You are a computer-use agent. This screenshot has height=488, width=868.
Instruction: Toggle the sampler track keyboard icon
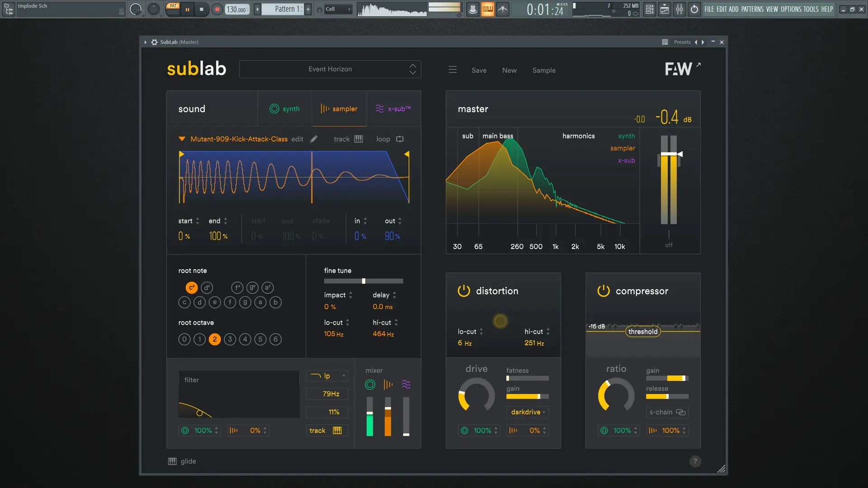(x=359, y=139)
